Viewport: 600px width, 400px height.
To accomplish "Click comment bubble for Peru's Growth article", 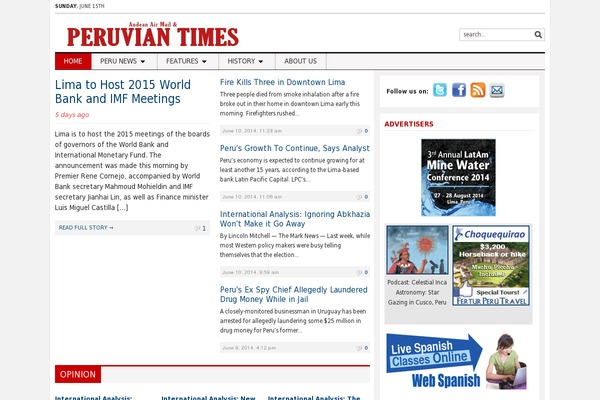I will tap(359, 197).
